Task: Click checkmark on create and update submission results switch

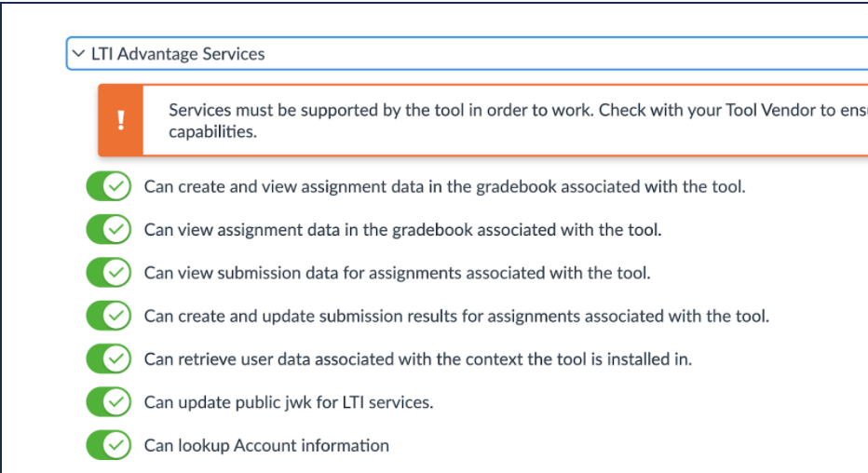Action: [116, 316]
